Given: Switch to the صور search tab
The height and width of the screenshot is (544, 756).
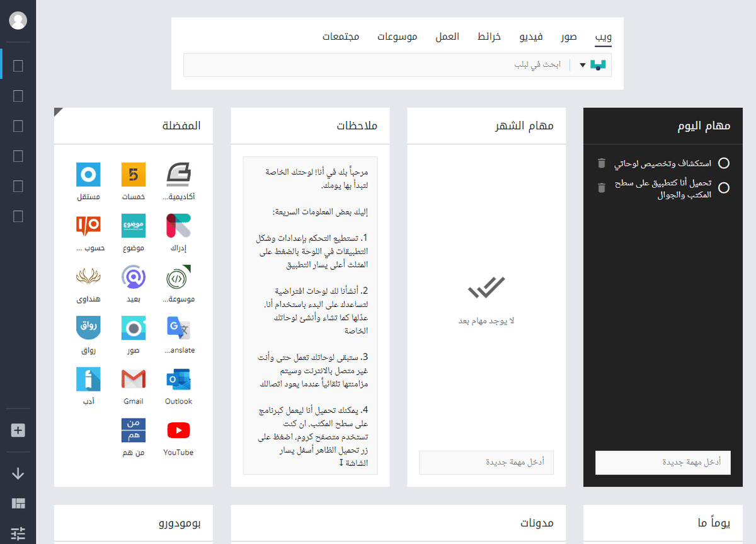Looking at the screenshot, I should click(570, 37).
